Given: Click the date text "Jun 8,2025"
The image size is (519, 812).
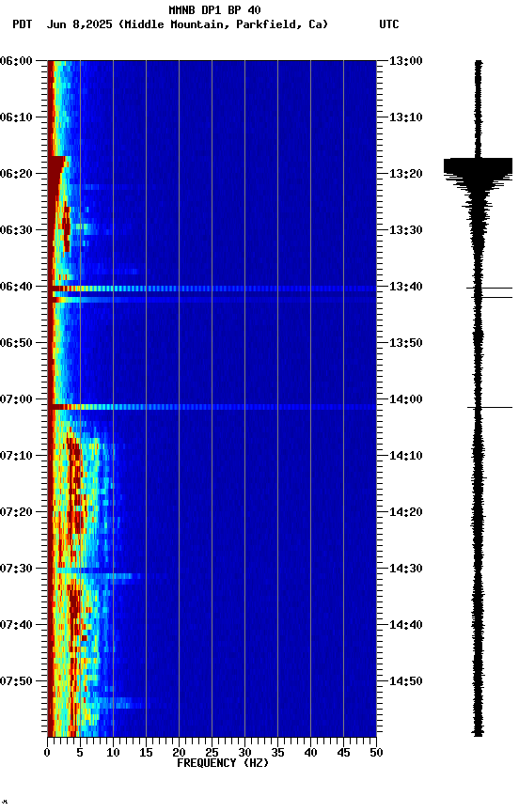Looking at the screenshot, I should [x=79, y=24].
